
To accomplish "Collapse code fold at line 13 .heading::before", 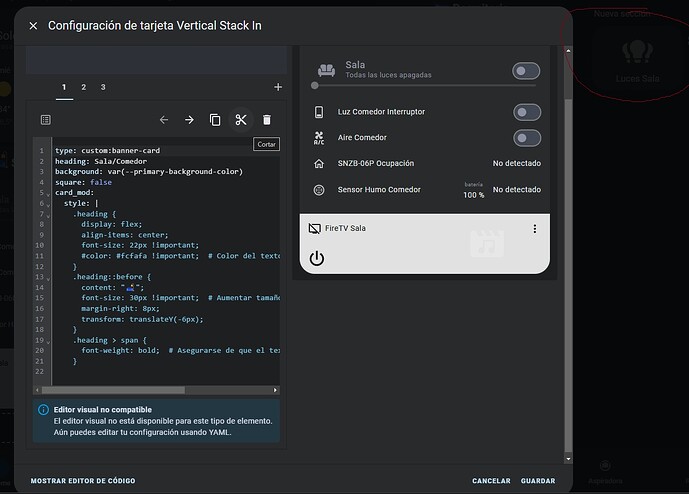I will click(x=48, y=279).
